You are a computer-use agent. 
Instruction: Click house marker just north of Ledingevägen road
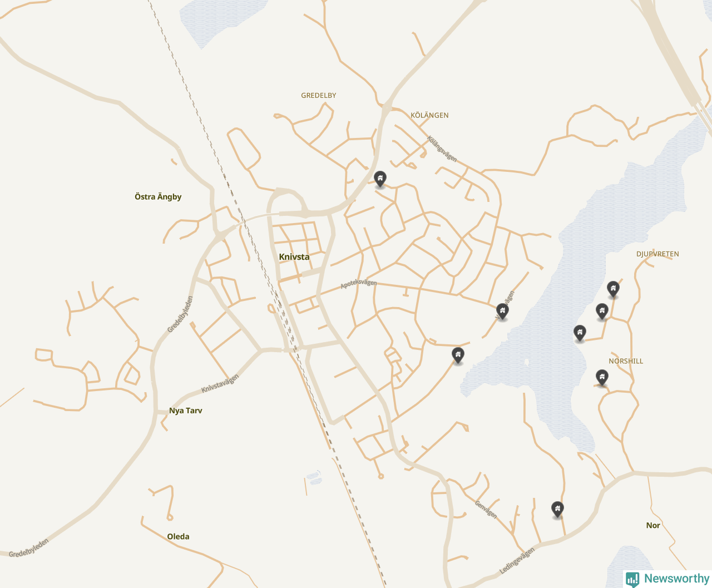(x=557, y=508)
